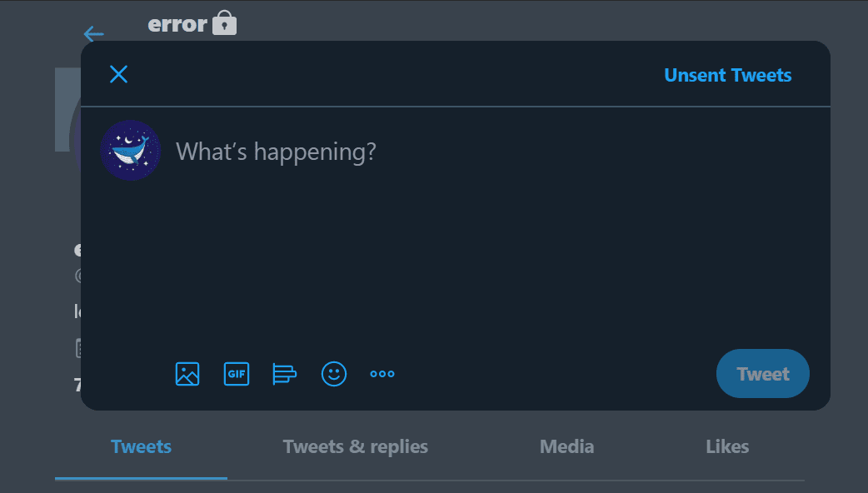Viewport: 868px width, 493px height.
Task: Click the Tweet button
Action: click(763, 373)
